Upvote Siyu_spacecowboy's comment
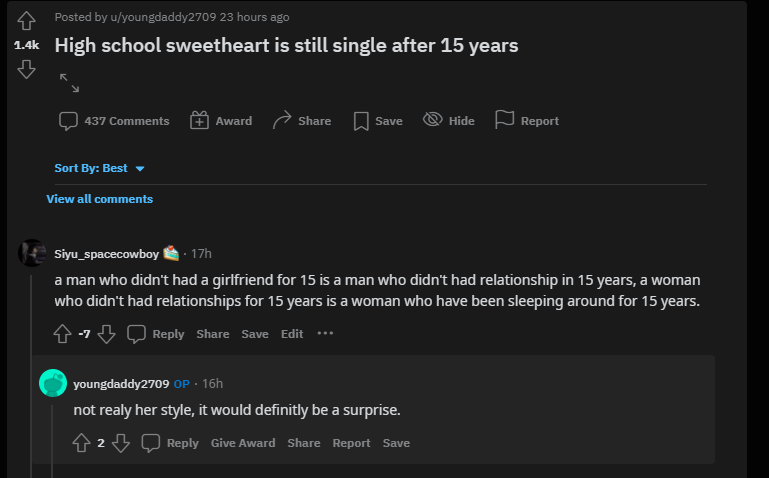This screenshot has height=478, width=769. click(x=62, y=334)
